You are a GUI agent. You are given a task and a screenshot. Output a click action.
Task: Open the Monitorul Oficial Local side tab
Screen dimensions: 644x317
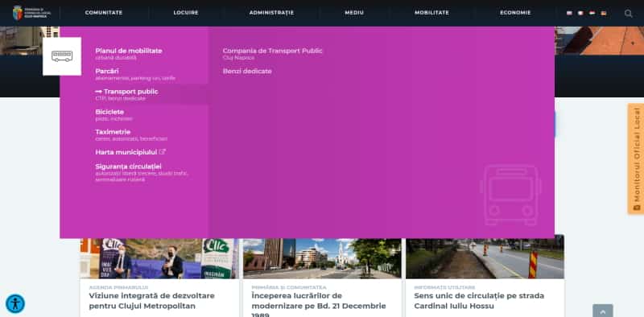[x=636, y=158]
